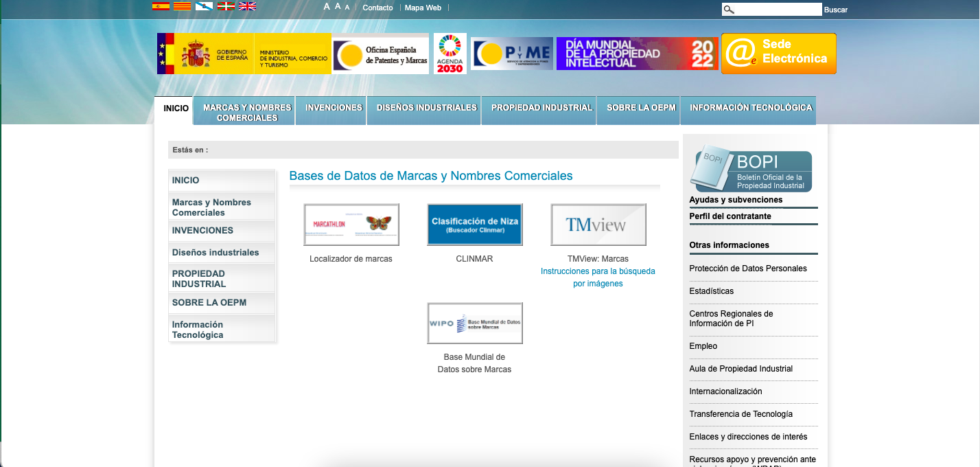Open the Día Mundial de la Propiedad Intelectual banner
Image resolution: width=980 pixels, height=467 pixels.
coord(637,53)
